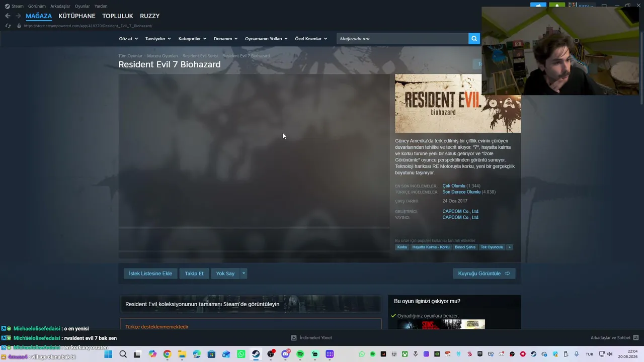Open Windows taskbar search
Screen dimensions: 644x362
(x=123, y=354)
